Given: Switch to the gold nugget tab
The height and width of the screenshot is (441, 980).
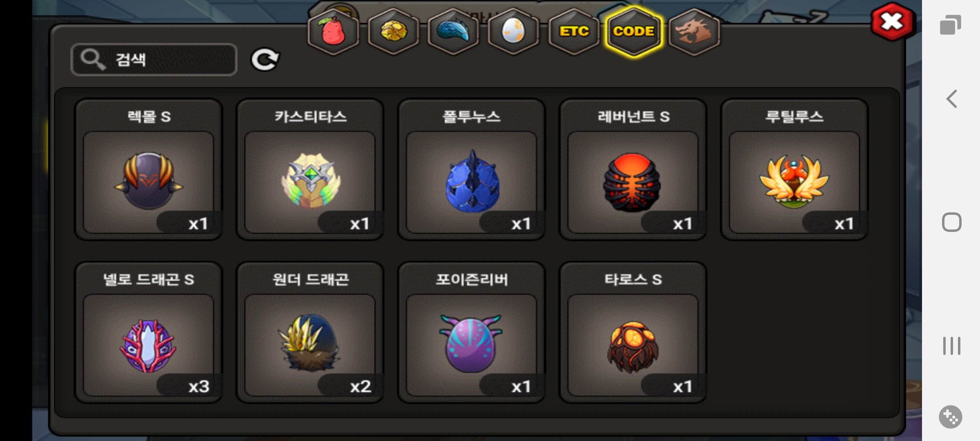Looking at the screenshot, I should click(x=393, y=32).
